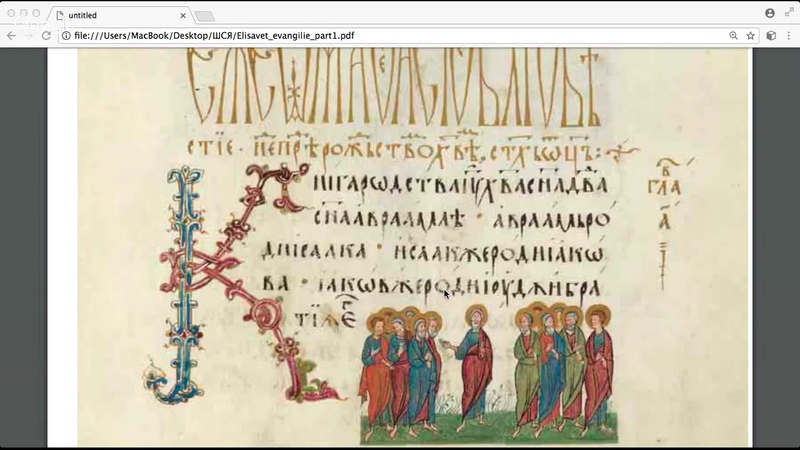Screen dimensions: 800x450
Task: Click the fullscreen arrows icon at top right
Action: click(x=789, y=13)
